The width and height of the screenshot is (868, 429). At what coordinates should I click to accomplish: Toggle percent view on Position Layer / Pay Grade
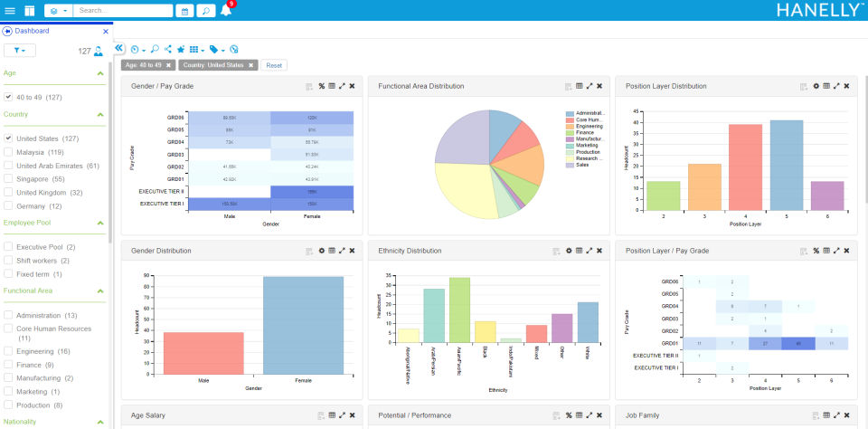(x=816, y=251)
